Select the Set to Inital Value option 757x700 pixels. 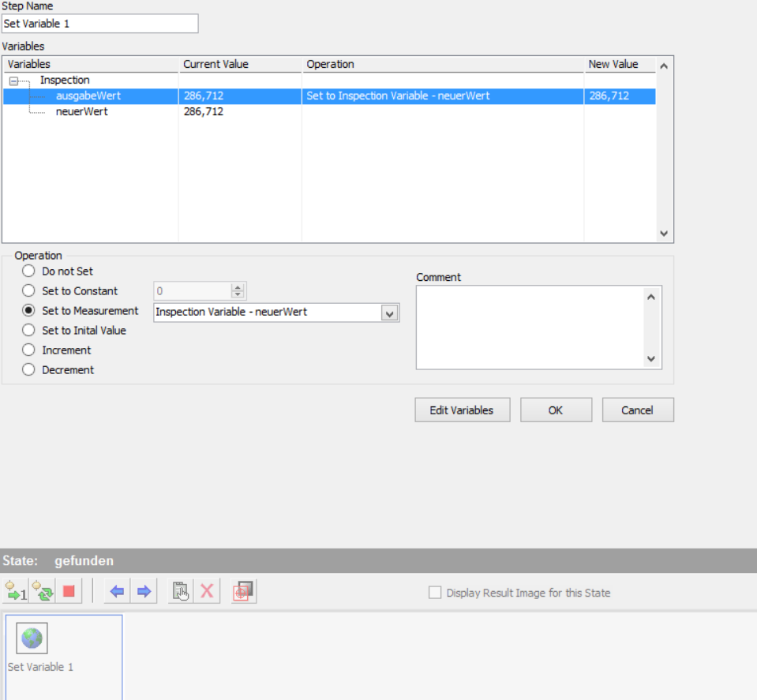28,330
